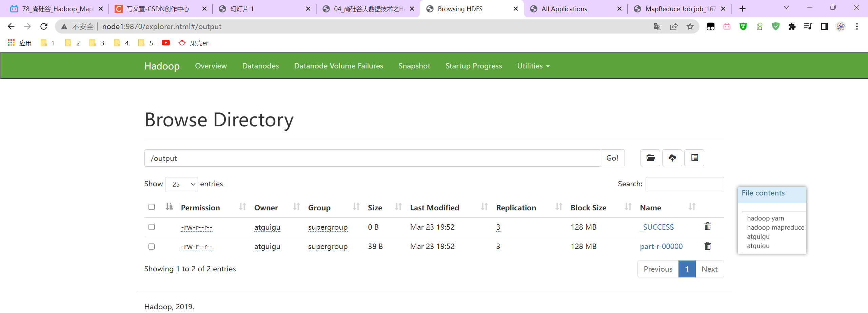Click the profile avatar icon
The width and height of the screenshot is (868, 313).
pos(841,26)
